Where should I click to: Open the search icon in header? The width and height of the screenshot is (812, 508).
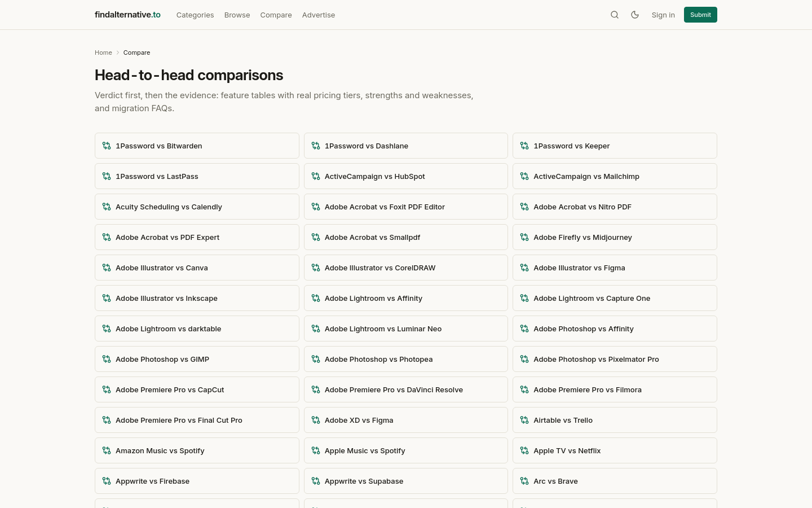pyautogui.click(x=615, y=15)
